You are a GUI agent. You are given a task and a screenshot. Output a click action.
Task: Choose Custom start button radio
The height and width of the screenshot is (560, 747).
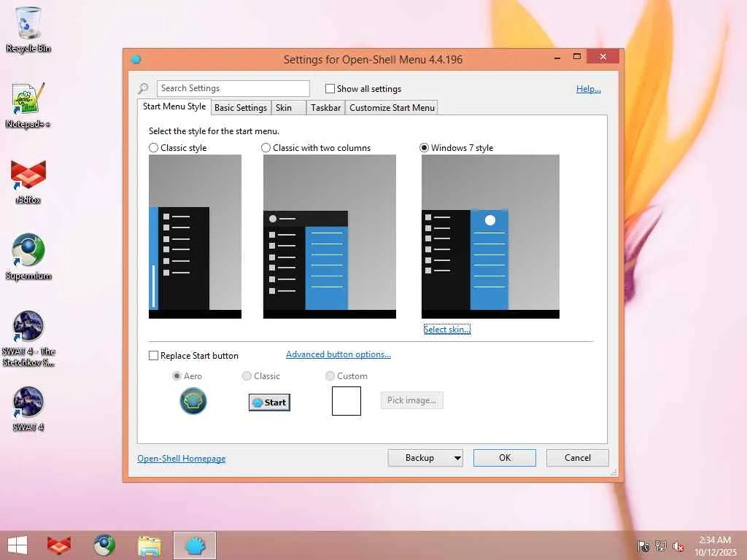[330, 376]
